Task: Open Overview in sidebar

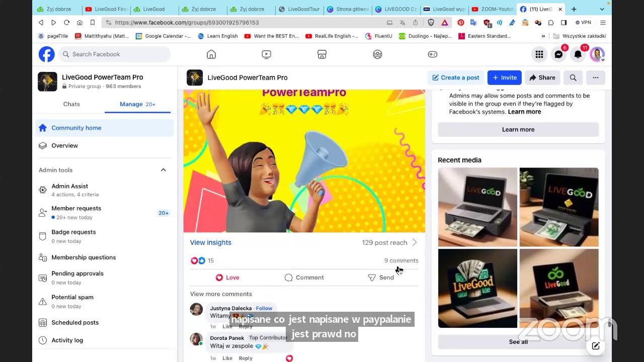Action: [105, 145]
